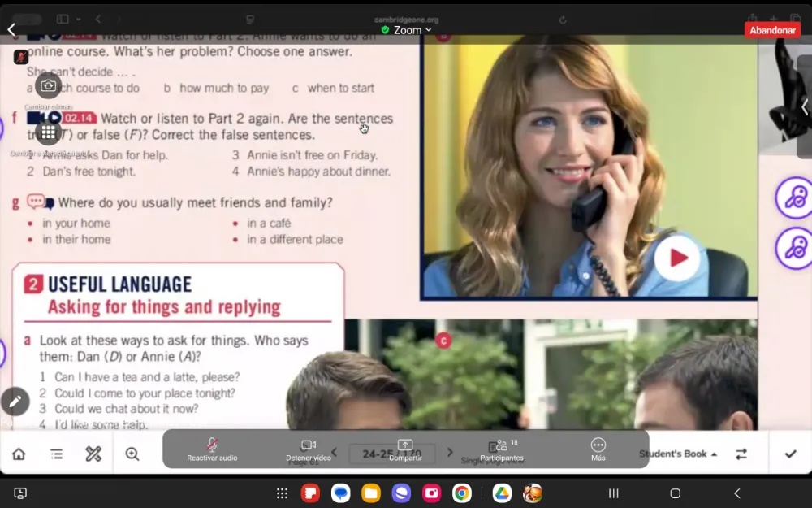The image size is (812, 508).
Task: Tap the cambridgeone.org address bar
Action: point(406,20)
